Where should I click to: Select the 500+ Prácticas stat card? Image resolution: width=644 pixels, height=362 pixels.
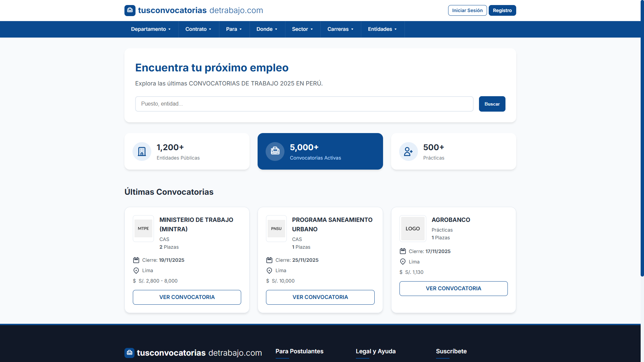pos(453,152)
